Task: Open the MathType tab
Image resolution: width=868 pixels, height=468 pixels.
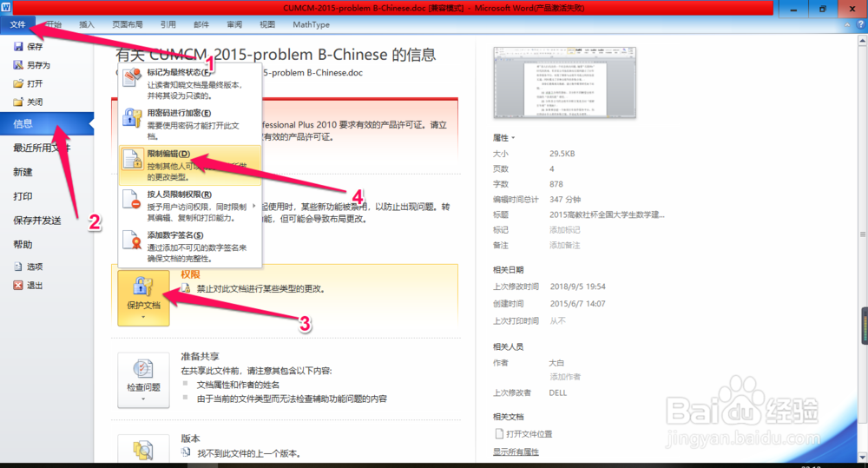Action: (311, 25)
